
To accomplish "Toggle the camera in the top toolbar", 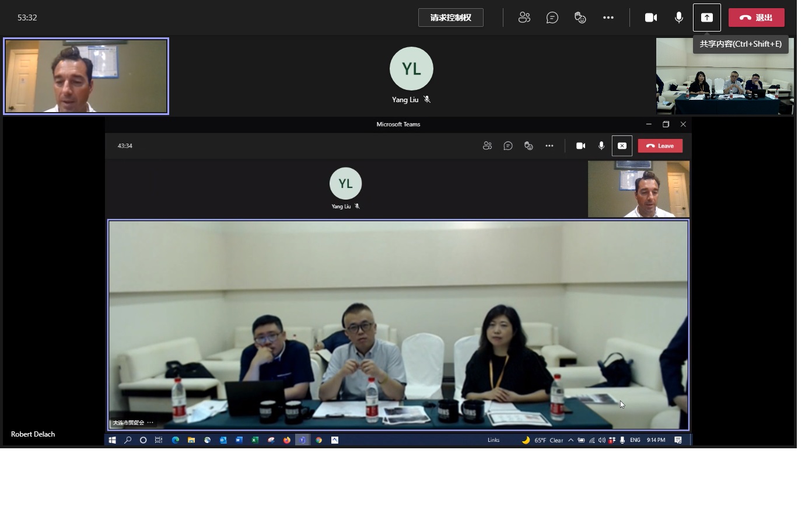I will [x=650, y=18].
